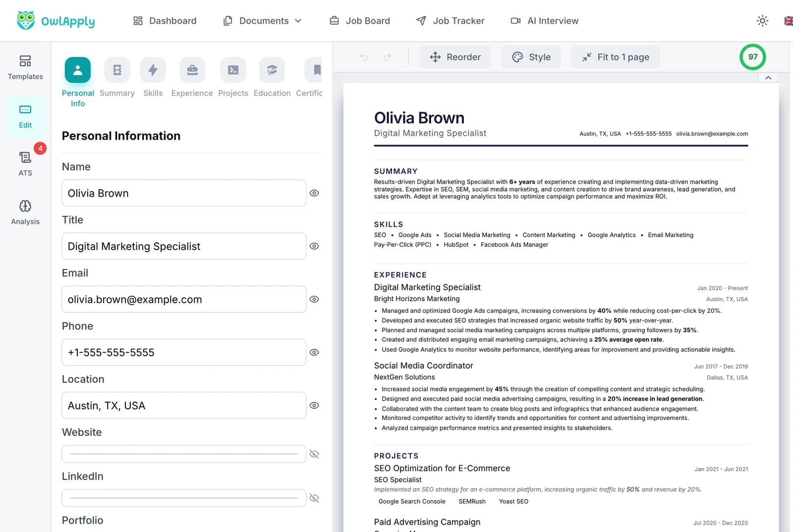Click the redo arrow in resume toolbar
Image resolution: width=793 pixels, height=532 pixels.
click(x=388, y=57)
